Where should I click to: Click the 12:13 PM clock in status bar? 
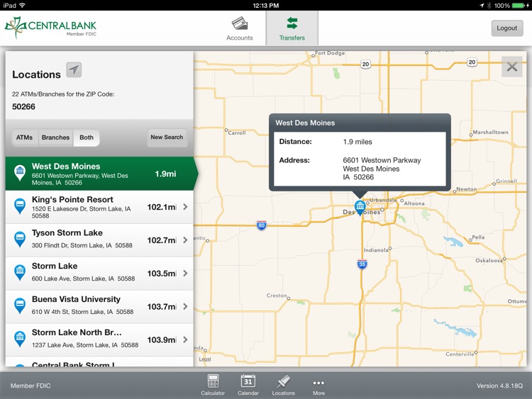(x=266, y=6)
